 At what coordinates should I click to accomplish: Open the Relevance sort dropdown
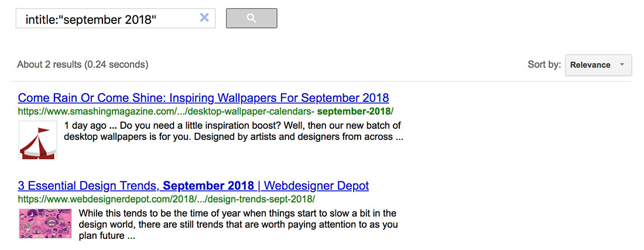(597, 65)
